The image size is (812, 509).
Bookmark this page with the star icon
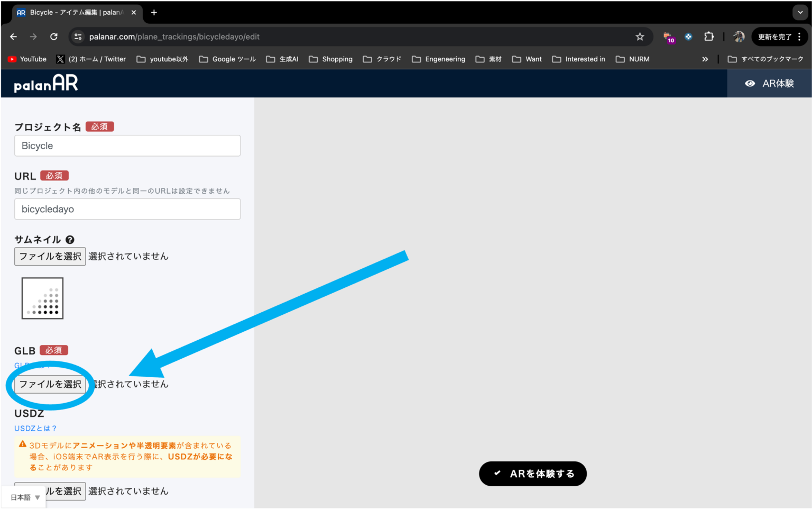[x=640, y=37]
